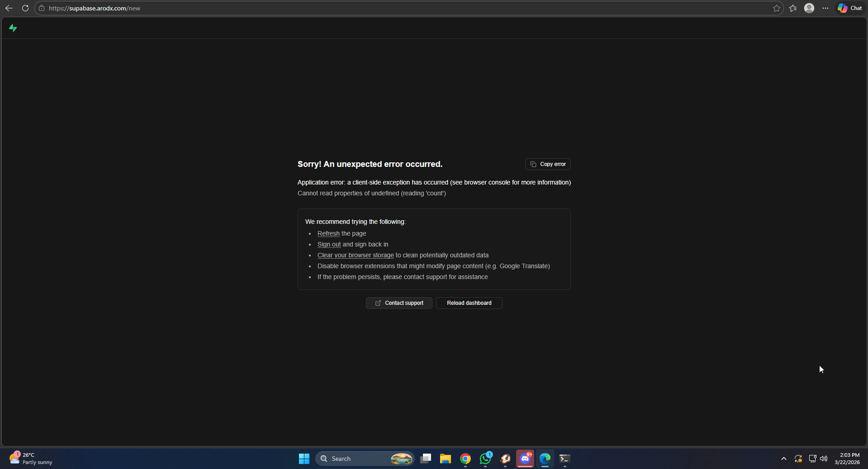Click the 'Sorry! An unexpected error occurred.' heading
This screenshot has width=868, height=469.
(x=370, y=164)
